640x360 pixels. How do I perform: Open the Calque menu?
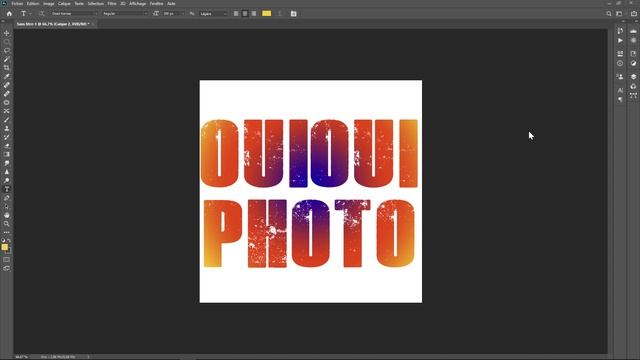point(64,3)
